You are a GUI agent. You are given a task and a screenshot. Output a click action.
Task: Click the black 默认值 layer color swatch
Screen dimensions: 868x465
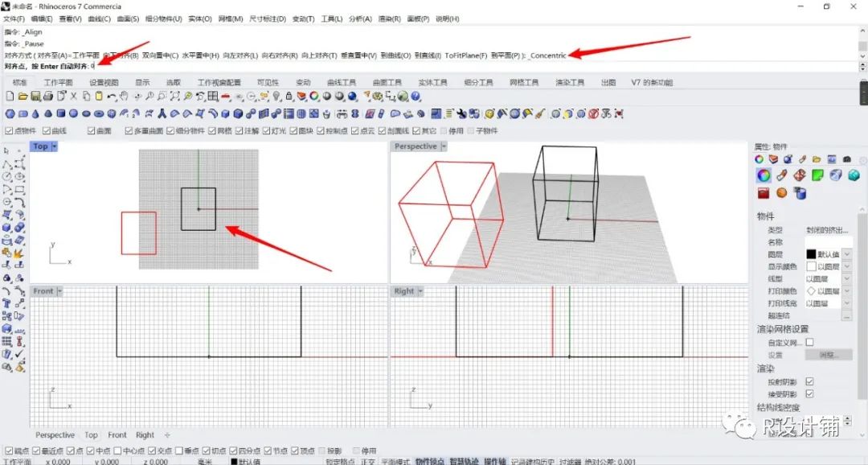click(x=811, y=254)
